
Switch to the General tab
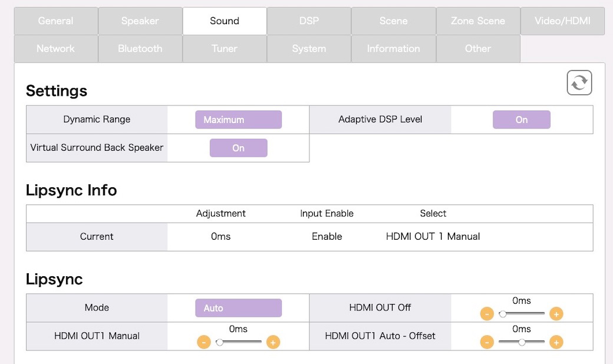pos(55,21)
